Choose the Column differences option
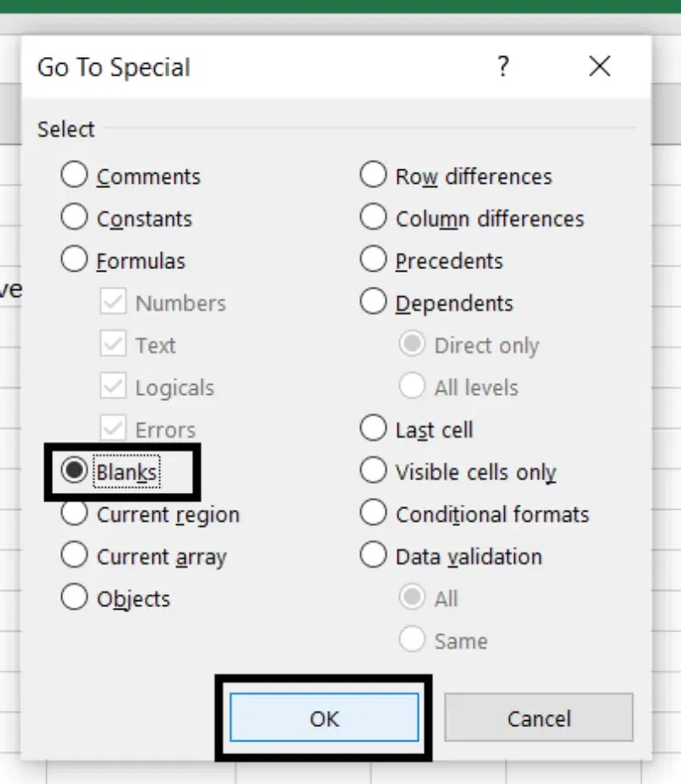The height and width of the screenshot is (784, 681). tap(374, 218)
